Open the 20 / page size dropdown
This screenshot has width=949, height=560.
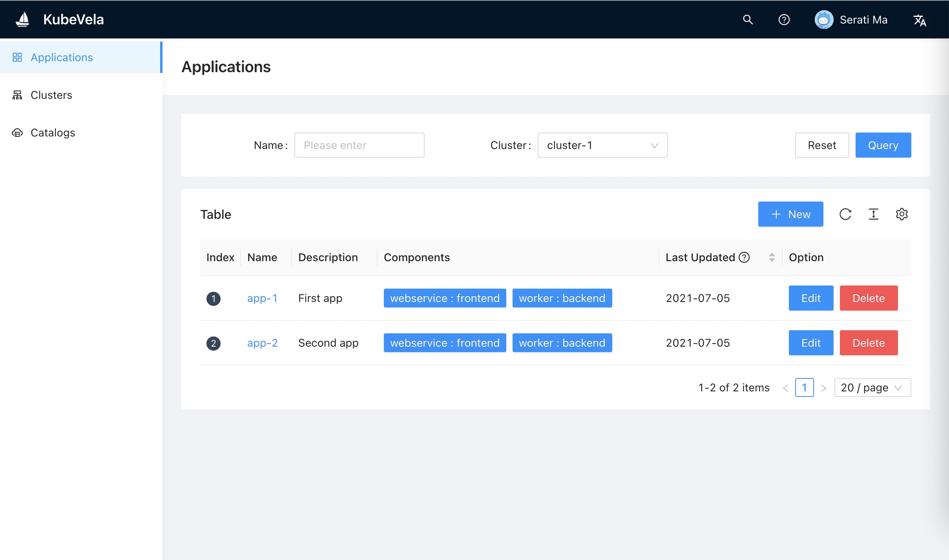[872, 387]
